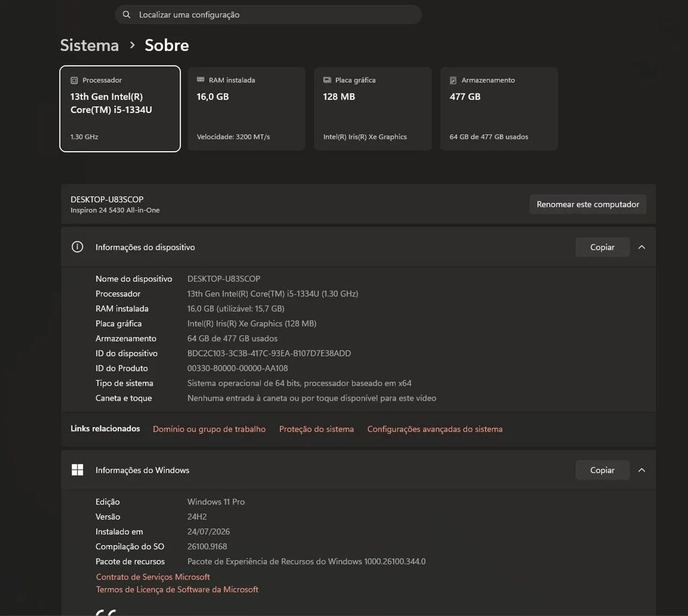This screenshot has height=616, width=688.
Task: Click the Velocidade: 3200 MT/s text
Action: click(x=233, y=137)
